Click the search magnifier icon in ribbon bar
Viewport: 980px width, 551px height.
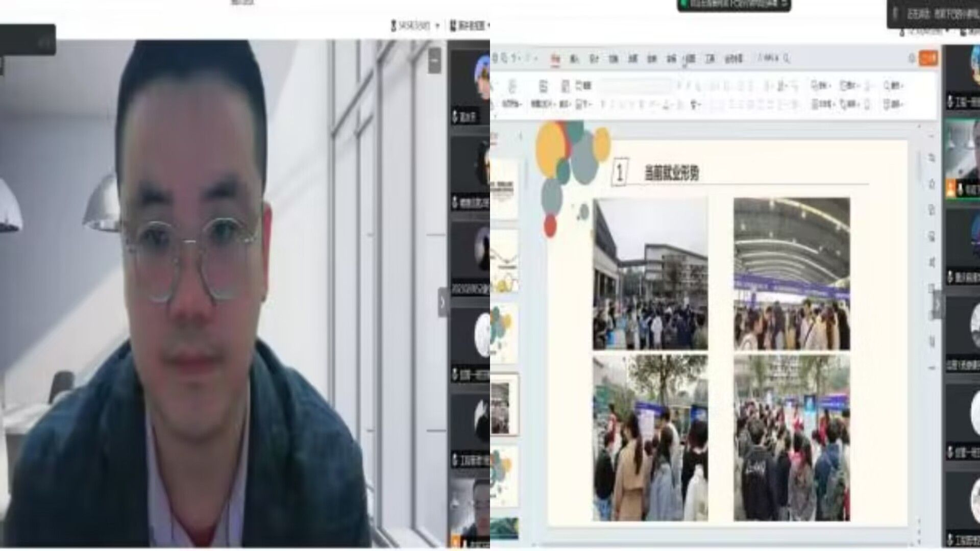pyautogui.click(x=787, y=59)
